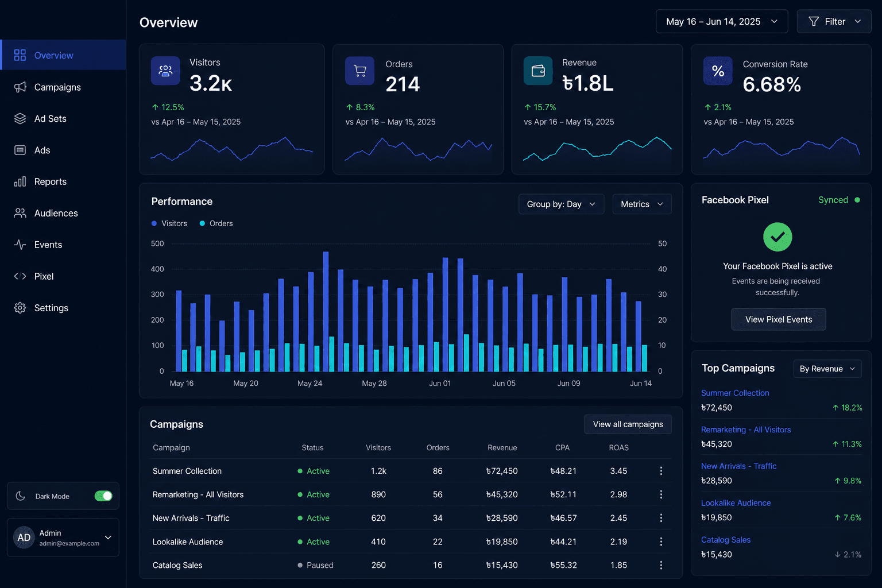Click Paused status in Catalog Sales row
Viewport: 882px width, 588px height.
[315, 565]
